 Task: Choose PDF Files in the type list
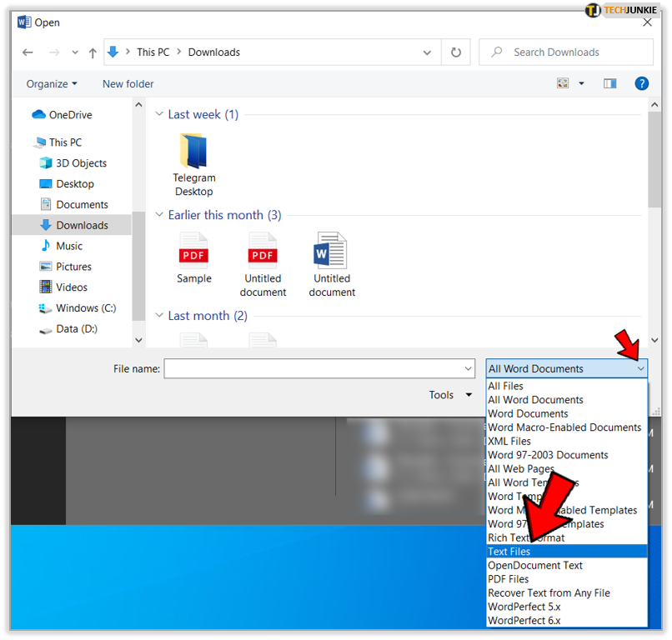[x=508, y=579]
